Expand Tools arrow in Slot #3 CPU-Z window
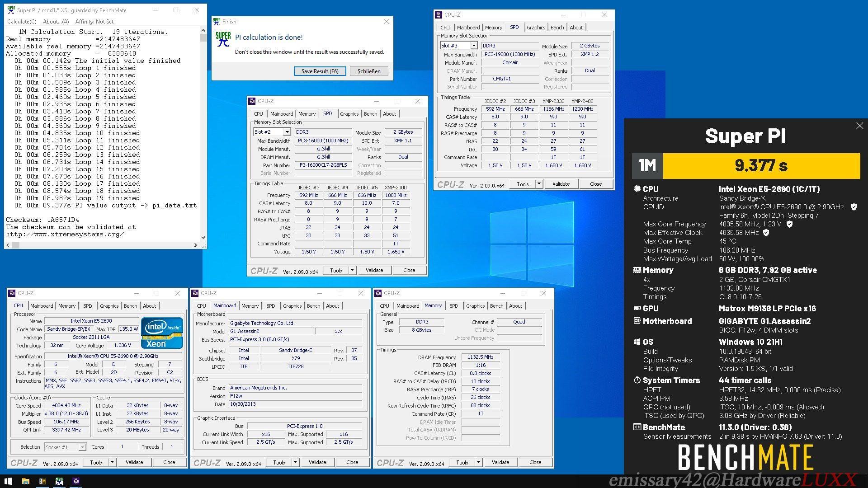The height and width of the screenshot is (488, 868). 538,184
